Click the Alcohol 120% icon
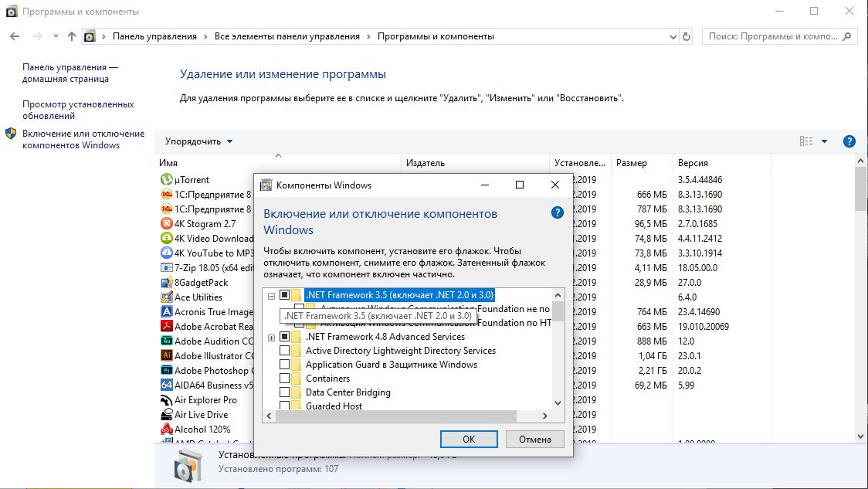Screen dimensions: 868x489 [166, 430]
